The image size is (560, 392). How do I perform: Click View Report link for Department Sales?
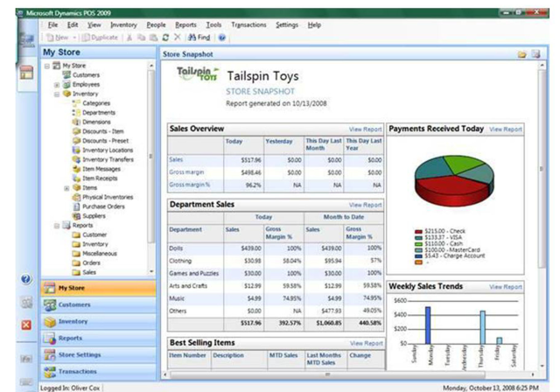click(366, 205)
